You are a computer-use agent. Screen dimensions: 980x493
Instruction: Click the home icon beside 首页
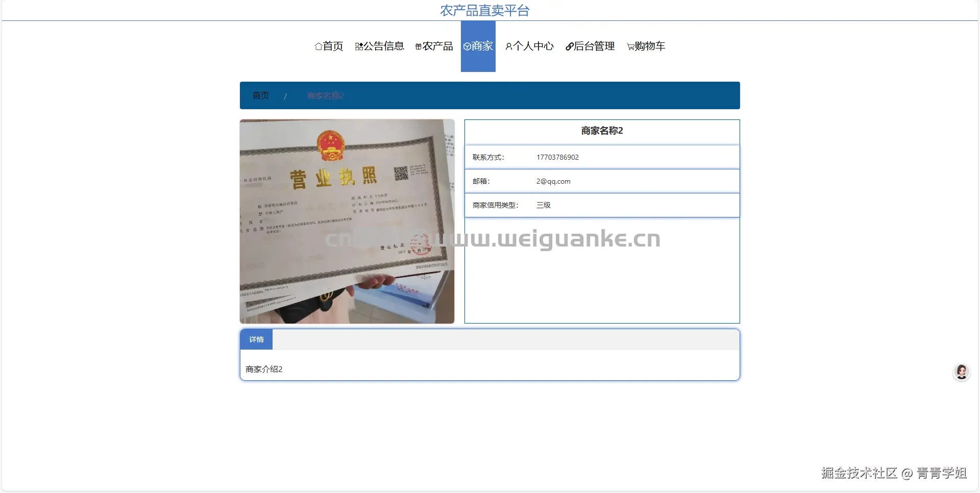tap(318, 46)
